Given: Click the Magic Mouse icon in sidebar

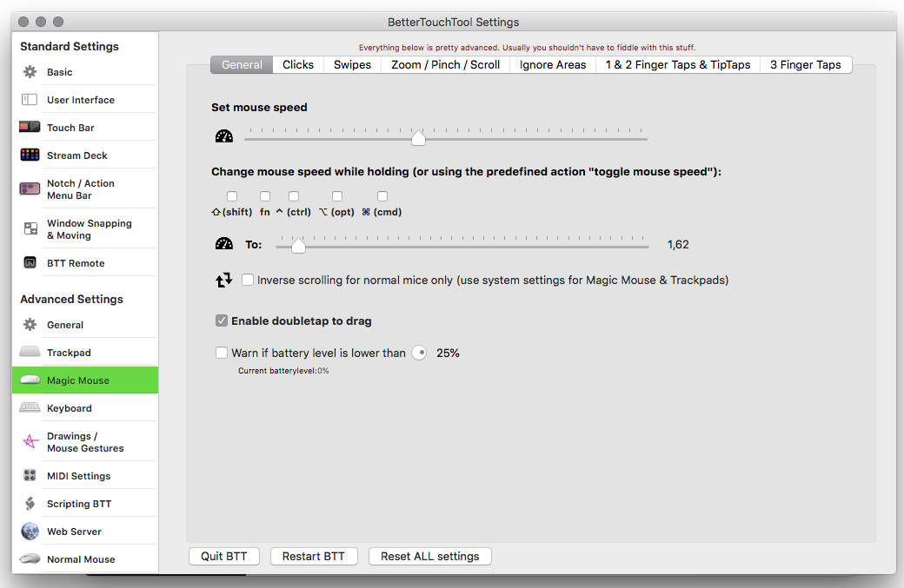Looking at the screenshot, I should click(x=30, y=380).
